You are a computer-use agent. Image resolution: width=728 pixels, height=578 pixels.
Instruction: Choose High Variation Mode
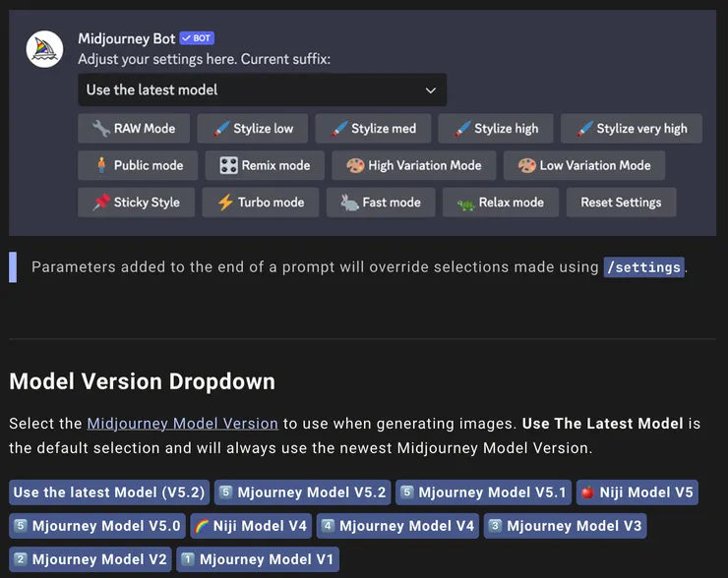click(413, 165)
